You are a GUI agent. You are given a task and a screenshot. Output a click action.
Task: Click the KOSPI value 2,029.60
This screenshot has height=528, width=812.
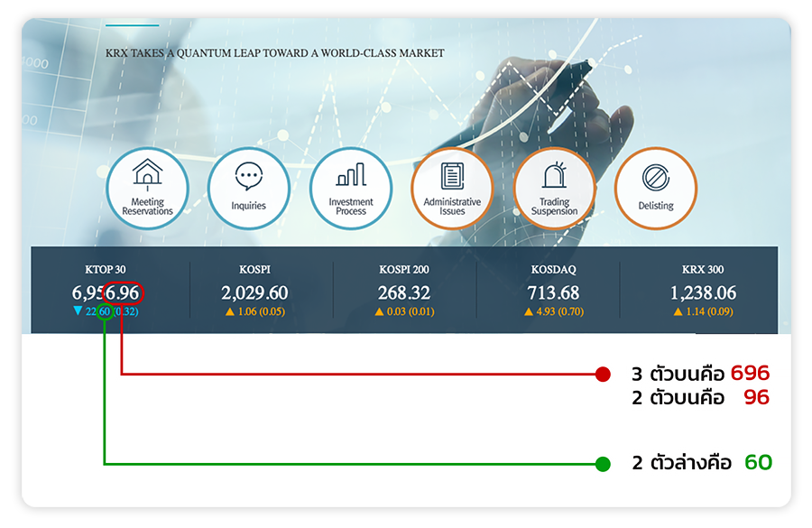click(254, 293)
